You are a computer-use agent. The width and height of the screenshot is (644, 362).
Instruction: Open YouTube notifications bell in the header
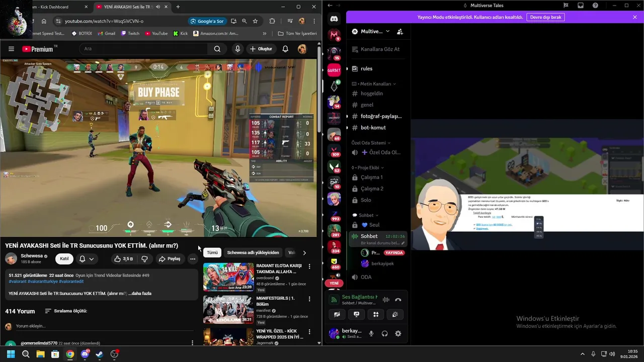[x=285, y=49]
